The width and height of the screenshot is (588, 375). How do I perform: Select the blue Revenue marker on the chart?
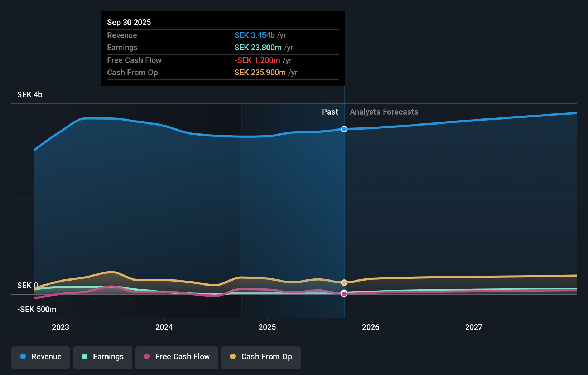344,129
